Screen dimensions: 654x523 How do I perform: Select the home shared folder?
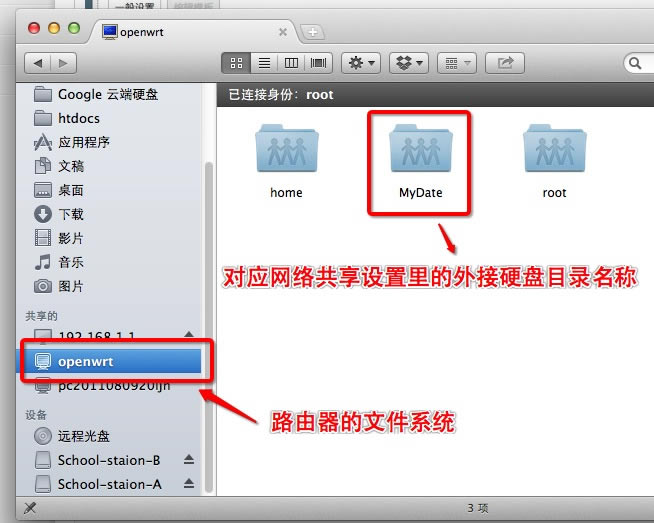coord(287,161)
